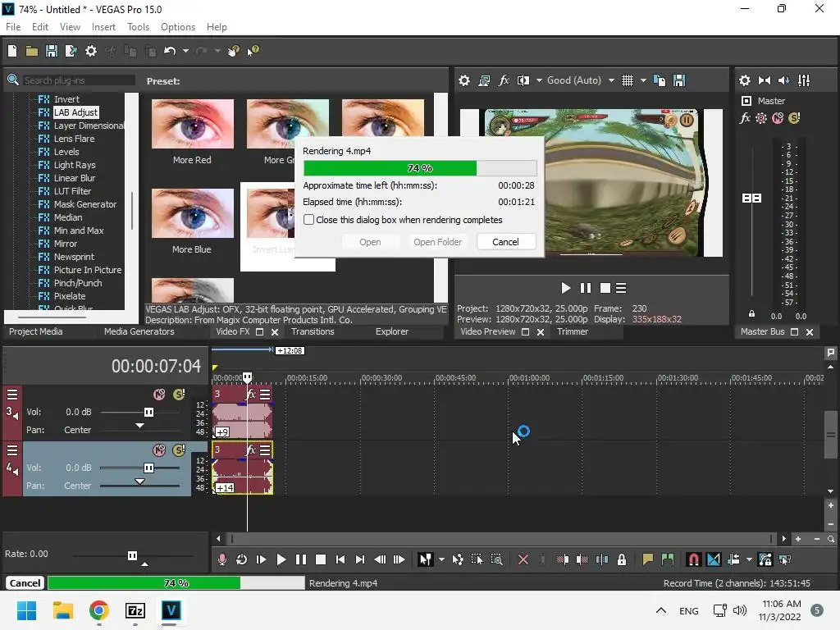
Task: Switch to the Trimmer tab
Action: pos(572,331)
